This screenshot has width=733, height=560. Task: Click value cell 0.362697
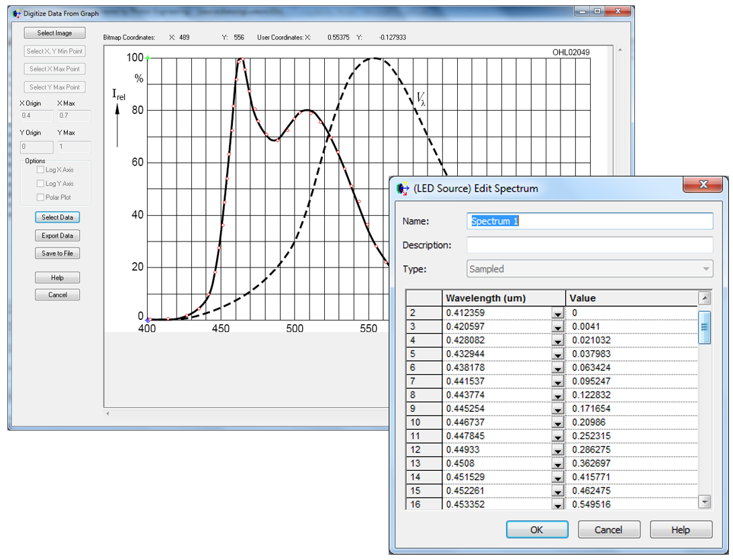[x=632, y=463]
